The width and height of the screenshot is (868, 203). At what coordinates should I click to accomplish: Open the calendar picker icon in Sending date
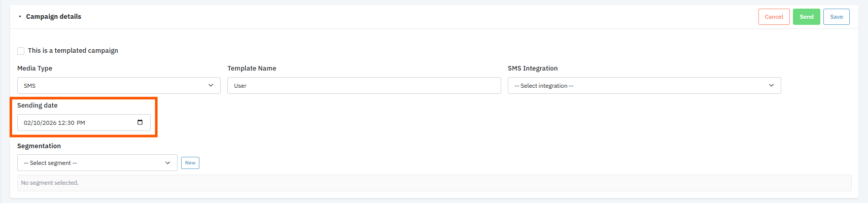click(x=140, y=122)
